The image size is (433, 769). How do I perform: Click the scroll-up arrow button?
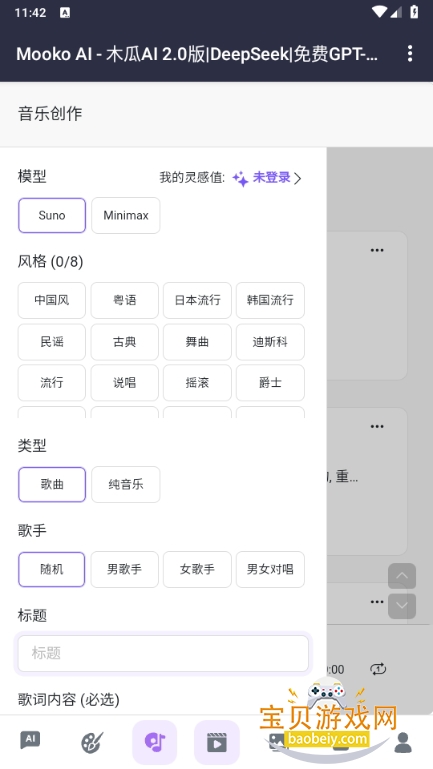point(402,576)
